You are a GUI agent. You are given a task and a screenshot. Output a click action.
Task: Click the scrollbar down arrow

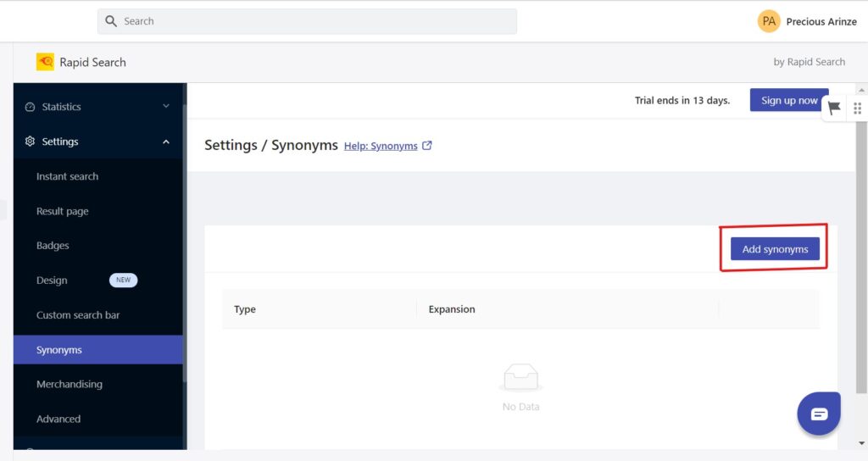tap(861, 443)
